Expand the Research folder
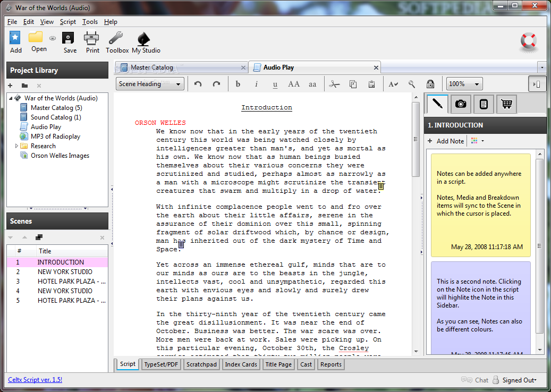The height and width of the screenshot is (392, 551). [16, 146]
